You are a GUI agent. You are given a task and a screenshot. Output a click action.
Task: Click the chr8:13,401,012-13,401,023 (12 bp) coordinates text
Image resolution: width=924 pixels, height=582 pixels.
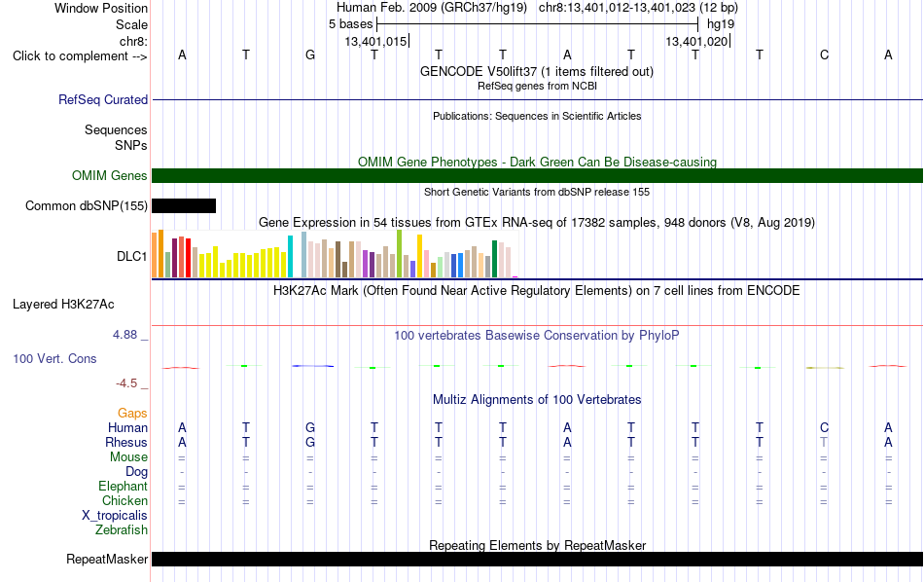[x=638, y=8]
